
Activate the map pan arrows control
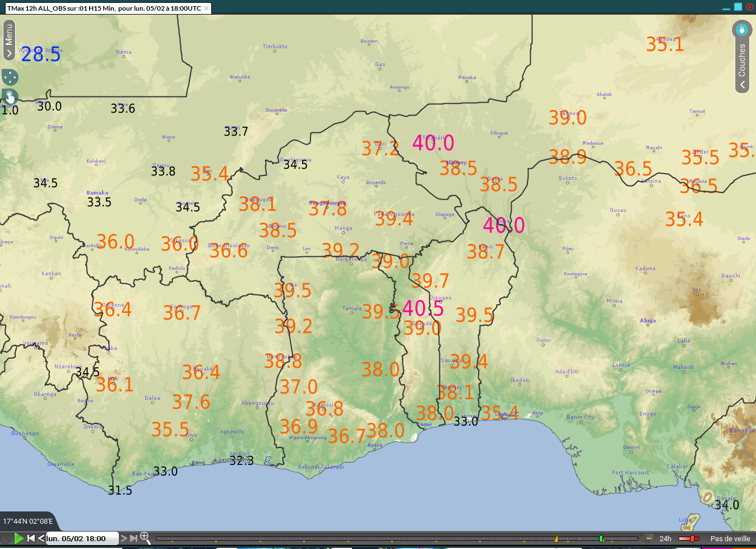pyautogui.click(x=10, y=77)
